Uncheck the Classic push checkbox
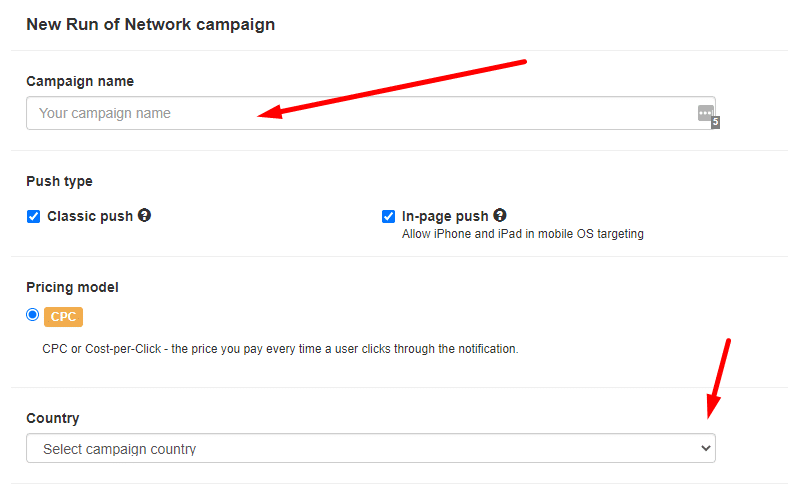 [x=33, y=216]
